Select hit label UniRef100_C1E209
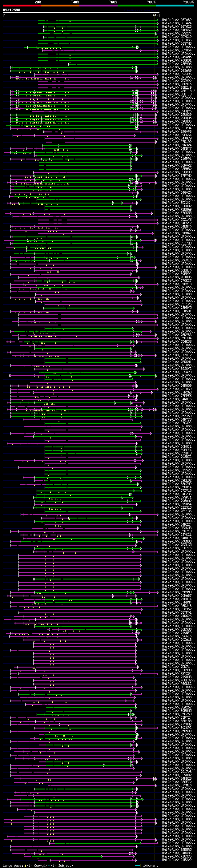 click(177, 860)
